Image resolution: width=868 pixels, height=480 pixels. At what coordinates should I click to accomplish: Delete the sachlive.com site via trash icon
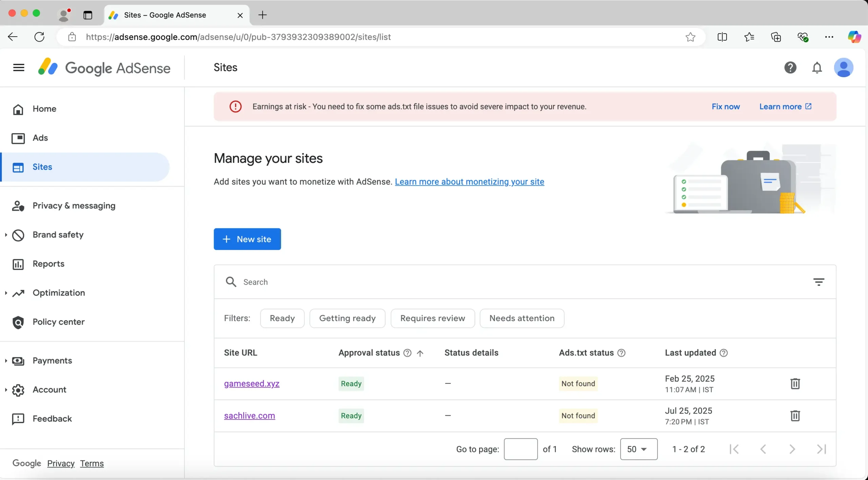point(795,416)
